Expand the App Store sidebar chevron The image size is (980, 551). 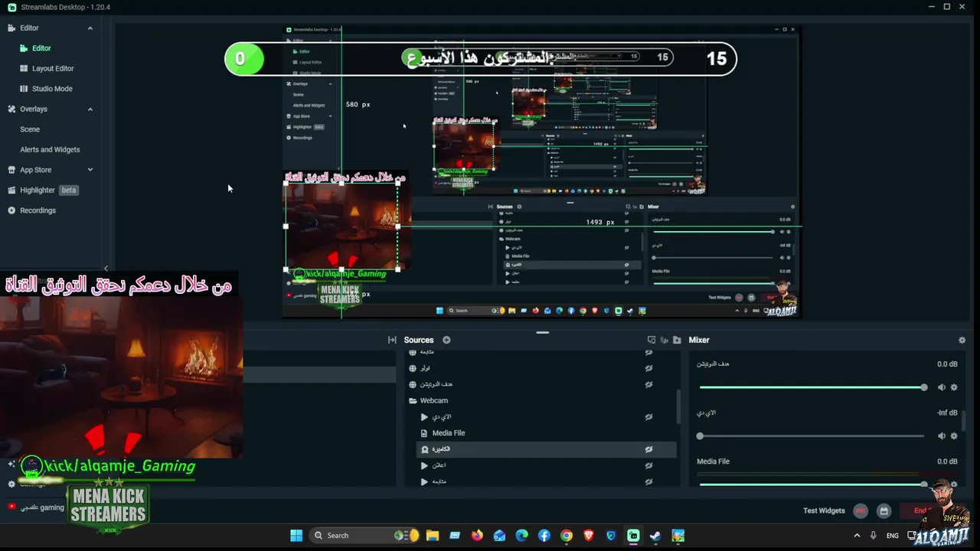coord(90,170)
